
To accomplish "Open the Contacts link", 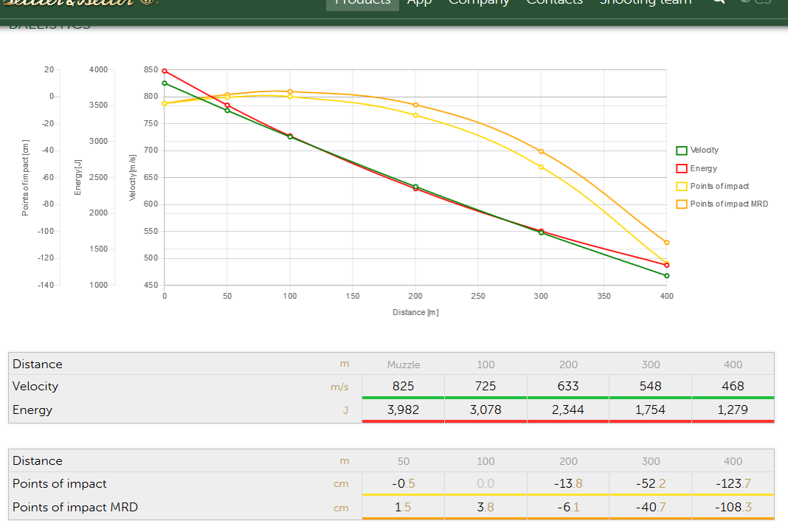I will coord(554,3).
